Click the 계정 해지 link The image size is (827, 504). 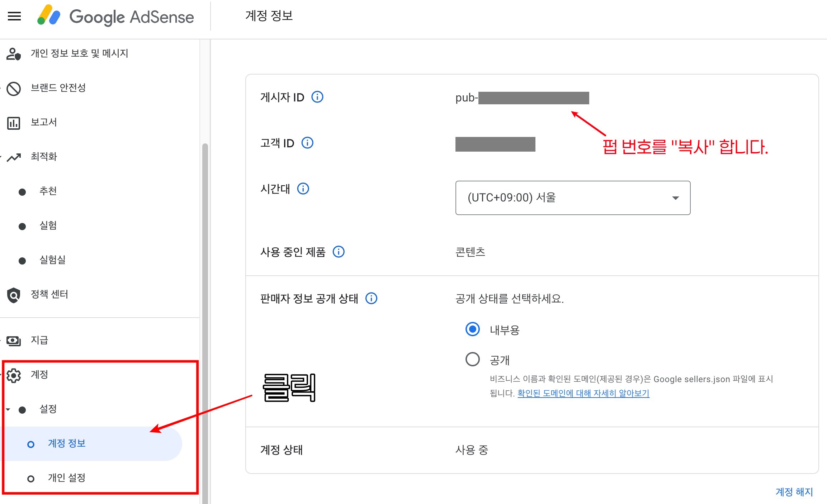click(x=794, y=491)
